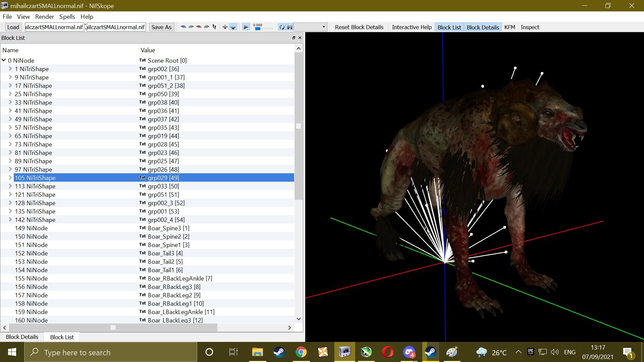
Task: Select the 149 NiNode row
Action: coord(147,228)
